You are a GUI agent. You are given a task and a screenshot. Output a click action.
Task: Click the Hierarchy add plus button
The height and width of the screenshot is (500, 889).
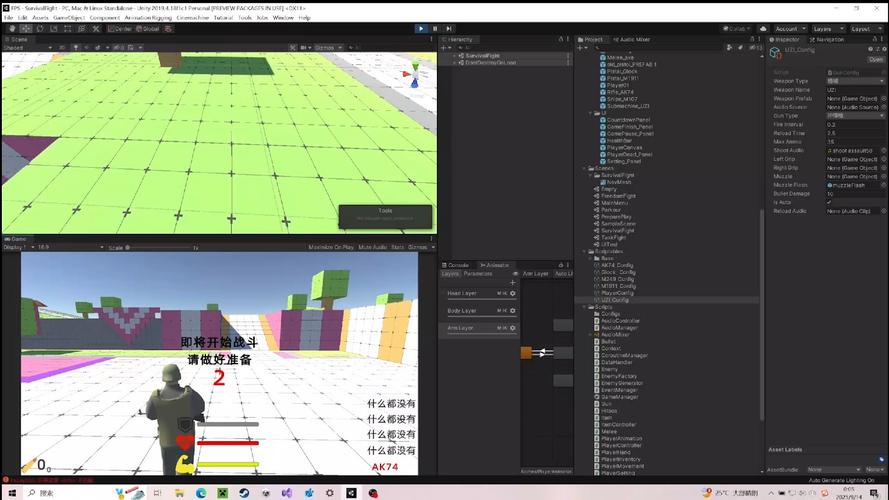click(x=444, y=48)
